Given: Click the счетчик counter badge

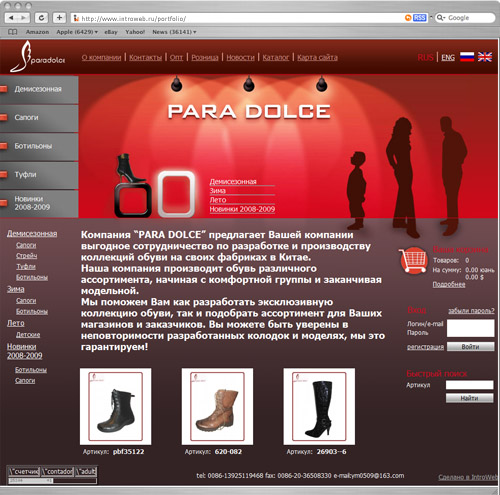Looking at the screenshot, I should tap(24, 471).
